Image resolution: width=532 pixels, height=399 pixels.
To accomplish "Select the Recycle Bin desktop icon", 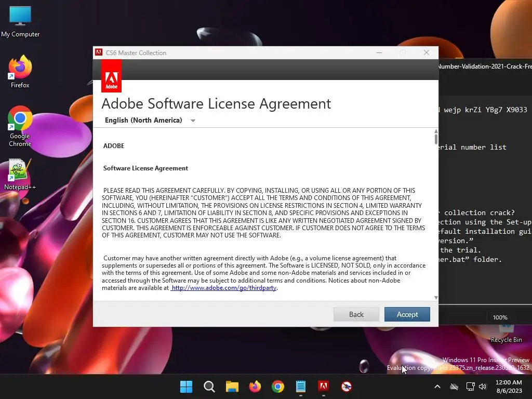I will pyautogui.click(x=506, y=334).
